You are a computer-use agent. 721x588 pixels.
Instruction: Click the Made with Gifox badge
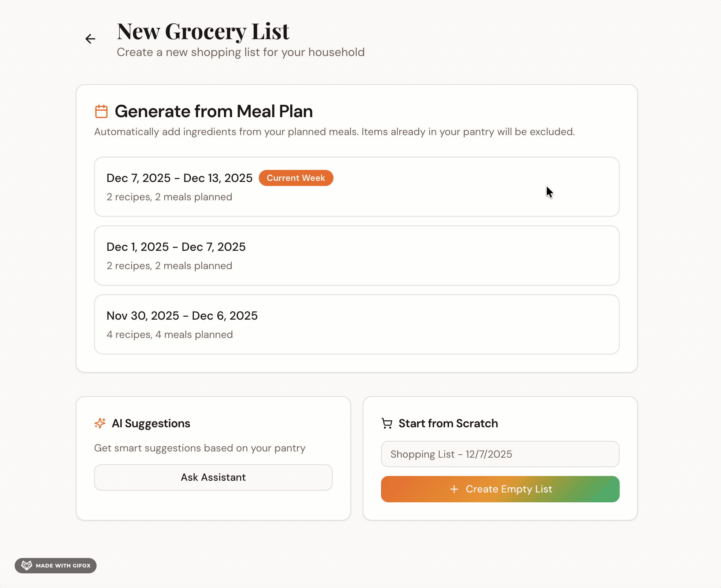[x=56, y=566]
